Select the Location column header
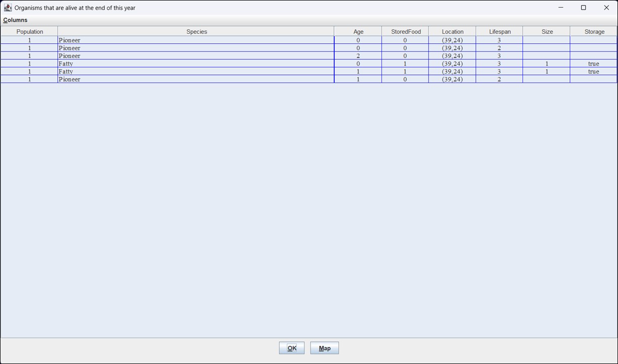This screenshot has height=364, width=618. [x=452, y=32]
